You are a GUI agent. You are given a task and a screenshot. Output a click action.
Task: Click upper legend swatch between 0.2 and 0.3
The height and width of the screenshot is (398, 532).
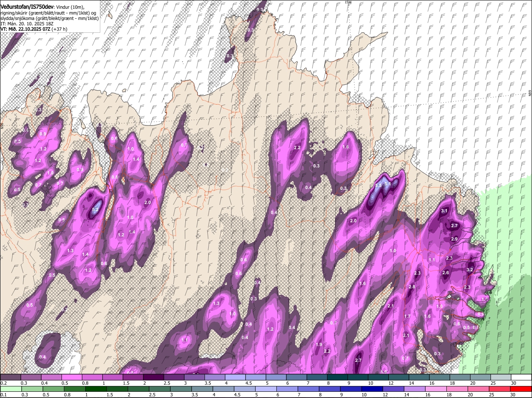pos(10,377)
